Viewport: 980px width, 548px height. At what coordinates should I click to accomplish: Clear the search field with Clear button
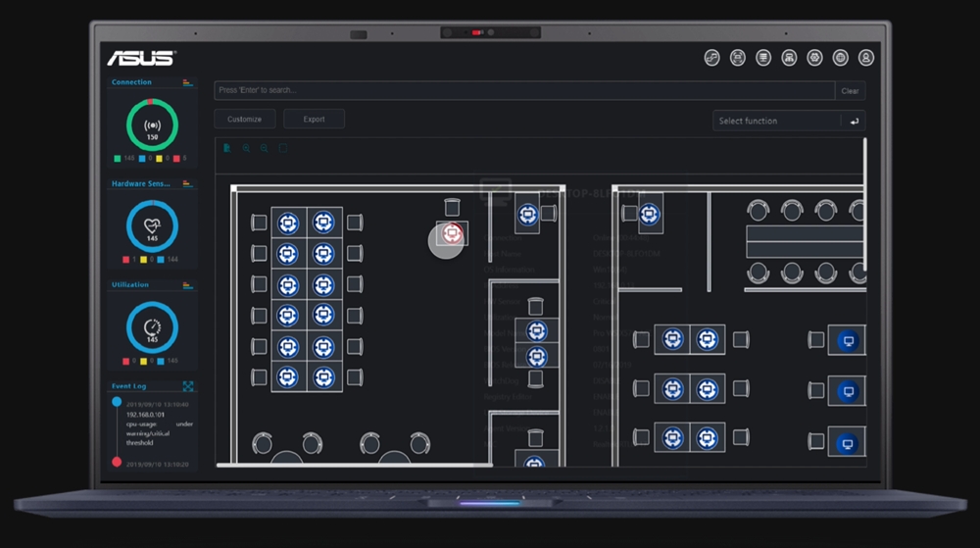(850, 90)
